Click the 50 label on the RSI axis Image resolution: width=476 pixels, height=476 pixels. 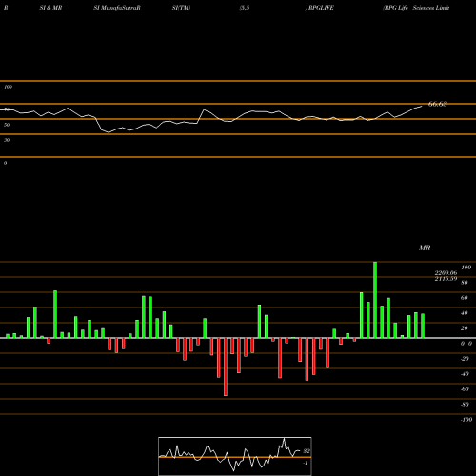7,125
